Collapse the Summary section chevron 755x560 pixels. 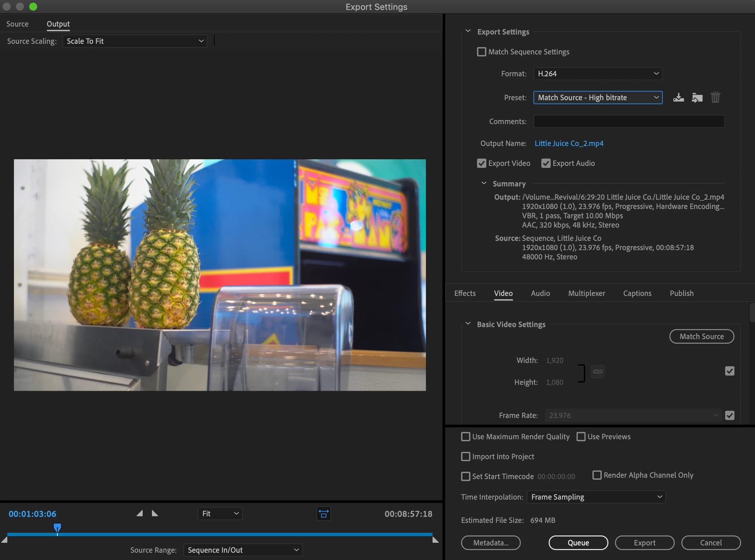point(484,183)
